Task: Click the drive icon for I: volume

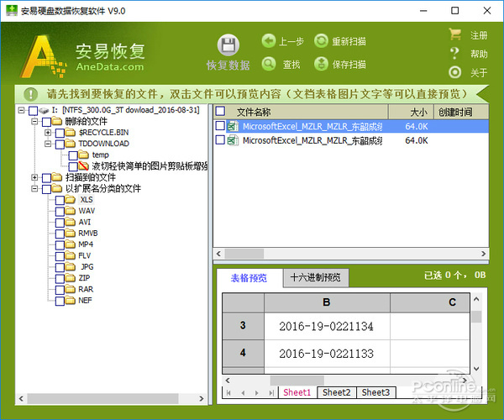Action: click(x=44, y=111)
